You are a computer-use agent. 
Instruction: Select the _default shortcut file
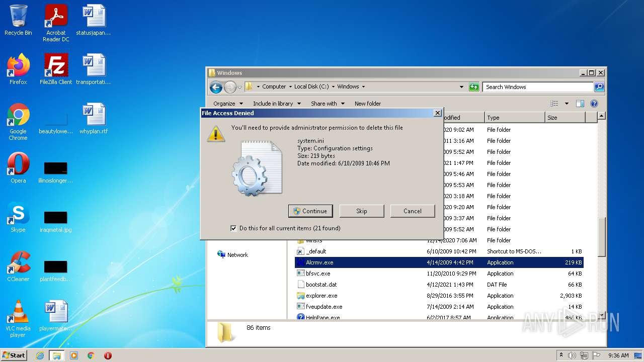point(439,251)
